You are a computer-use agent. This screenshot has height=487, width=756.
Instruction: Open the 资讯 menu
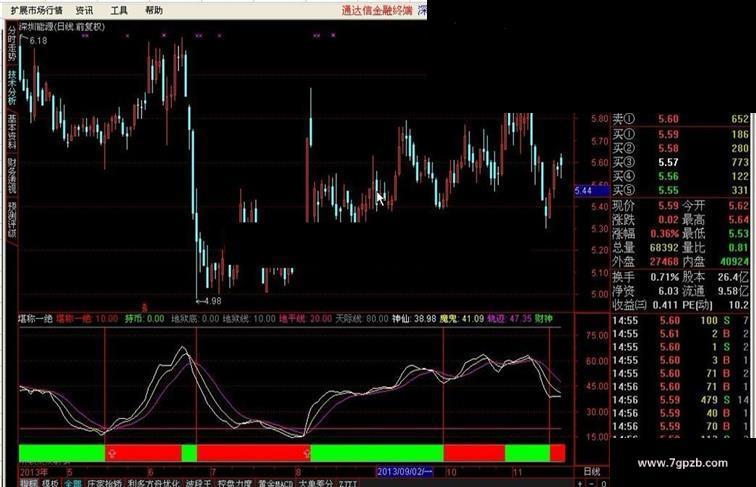pyautogui.click(x=84, y=10)
